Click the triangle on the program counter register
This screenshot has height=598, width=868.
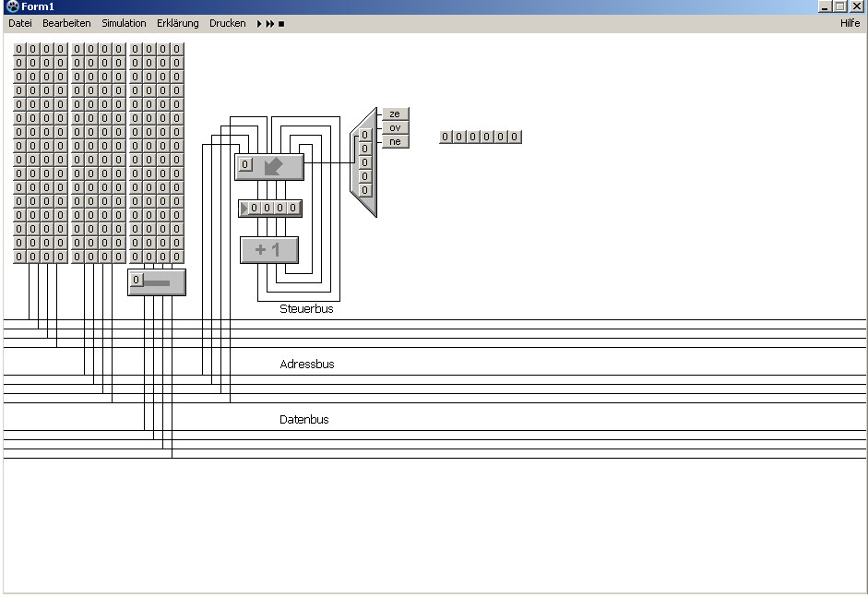click(x=244, y=209)
